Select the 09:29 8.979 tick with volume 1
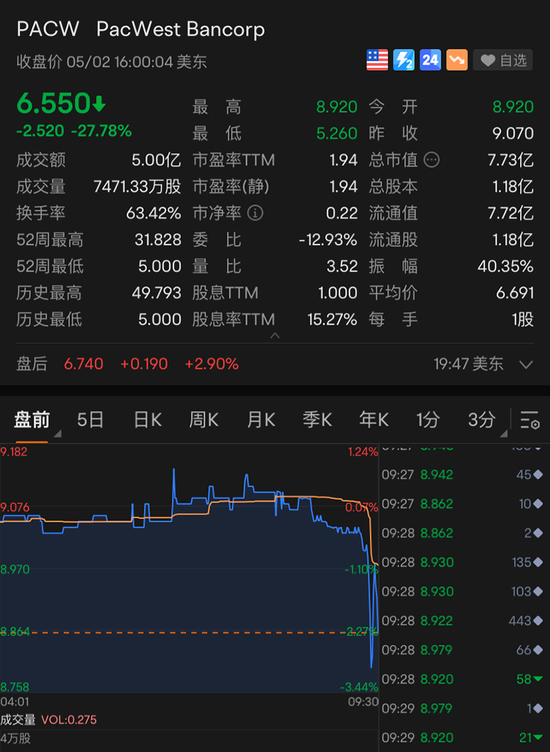 coord(462,709)
